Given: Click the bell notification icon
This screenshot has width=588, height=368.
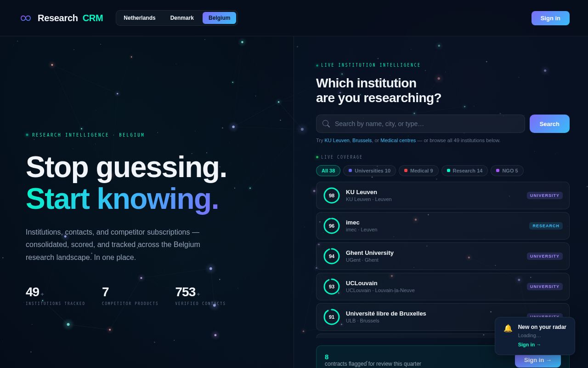Looking at the screenshot, I should pos(508,328).
